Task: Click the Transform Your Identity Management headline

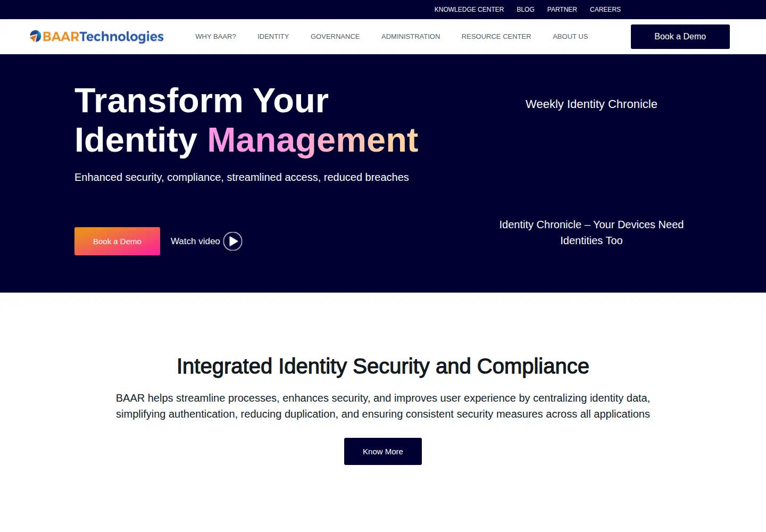Action: [x=246, y=120]
